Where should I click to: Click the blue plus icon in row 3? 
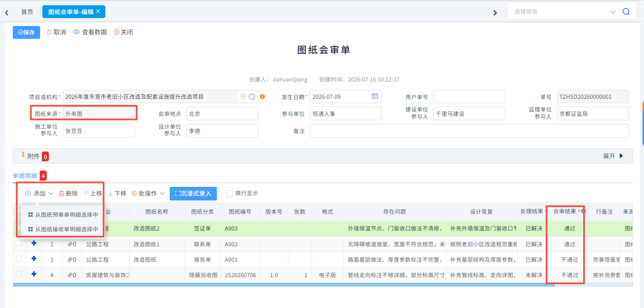coord(34,259)
